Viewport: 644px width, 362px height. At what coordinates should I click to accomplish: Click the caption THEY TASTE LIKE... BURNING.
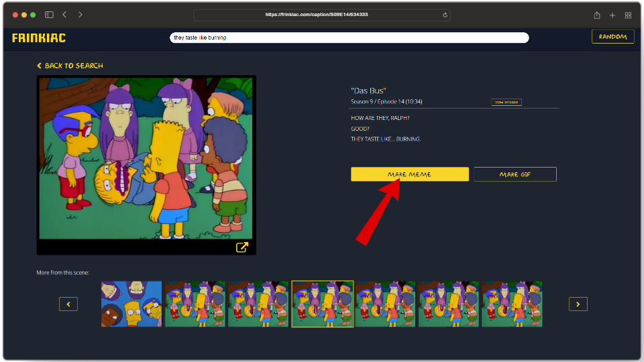click(386, 139)
